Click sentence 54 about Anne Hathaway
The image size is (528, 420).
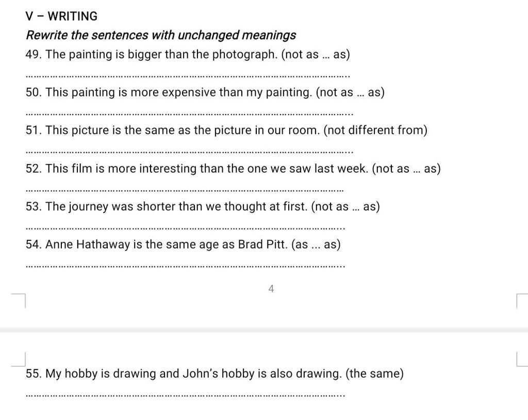tap(183, 245)
